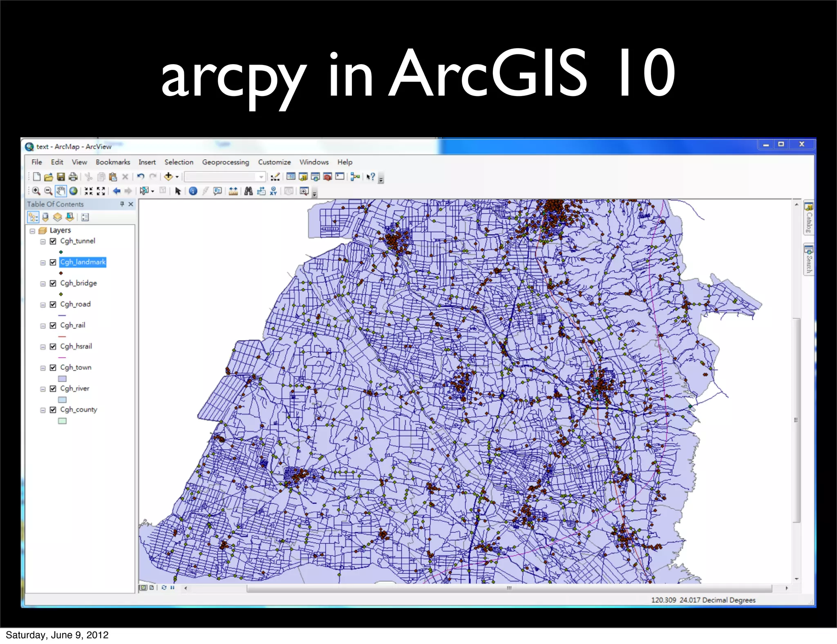Uncheck the Cgh_county layer checkbox

[53, 410]
